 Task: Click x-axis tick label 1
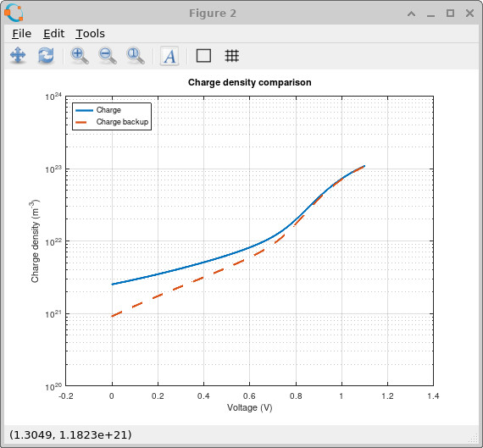point(341,396)
